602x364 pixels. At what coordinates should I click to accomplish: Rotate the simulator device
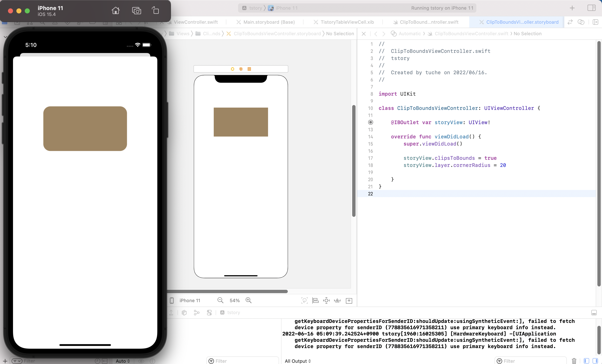click(x=155, y=10)
